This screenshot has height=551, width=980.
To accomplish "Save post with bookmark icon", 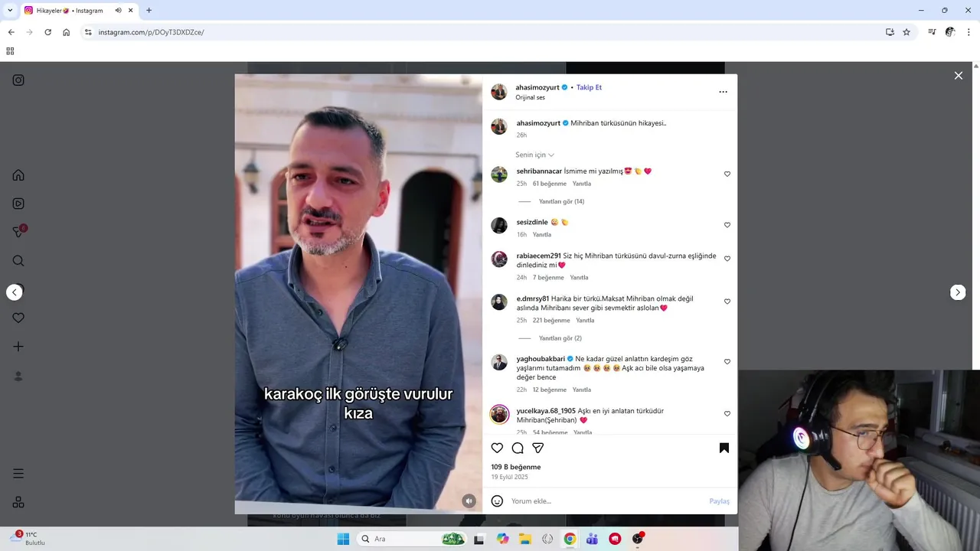I will pos(724,448).
